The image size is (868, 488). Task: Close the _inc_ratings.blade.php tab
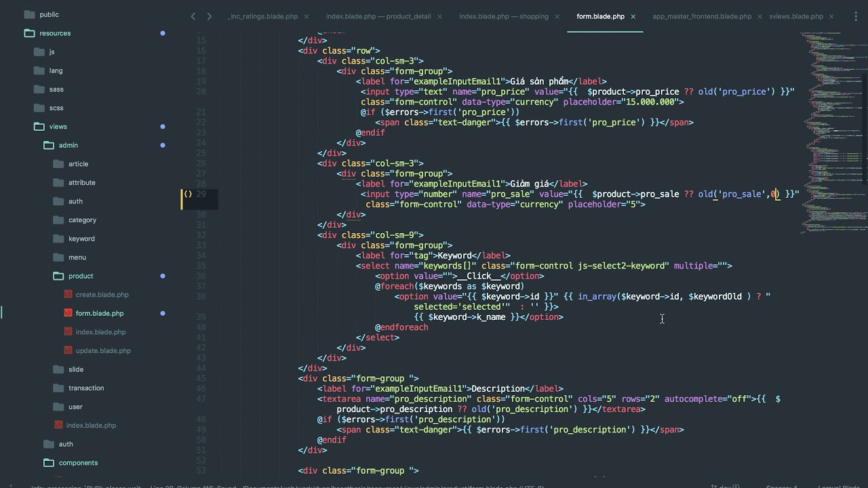click(x=306, y=16)
